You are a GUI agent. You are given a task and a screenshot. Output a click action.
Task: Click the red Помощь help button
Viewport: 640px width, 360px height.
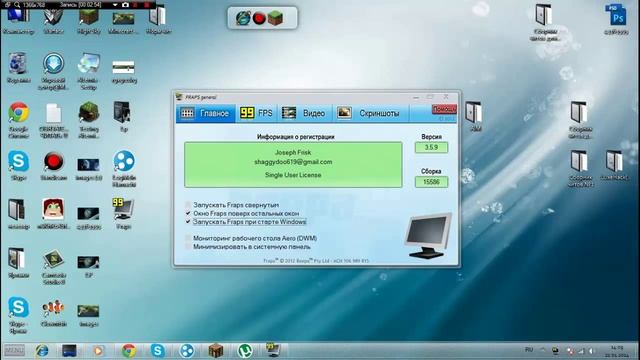point(444,109)
